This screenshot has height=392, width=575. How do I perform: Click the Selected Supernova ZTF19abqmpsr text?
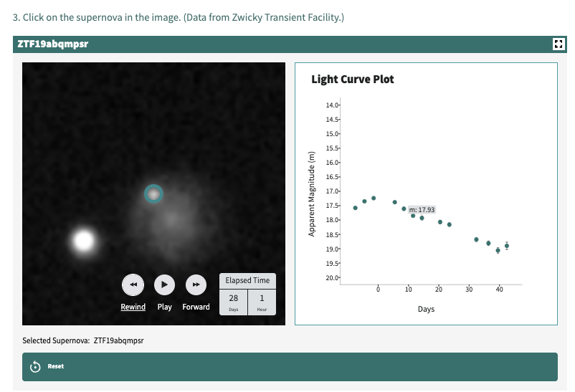click(x=83, y=340)
